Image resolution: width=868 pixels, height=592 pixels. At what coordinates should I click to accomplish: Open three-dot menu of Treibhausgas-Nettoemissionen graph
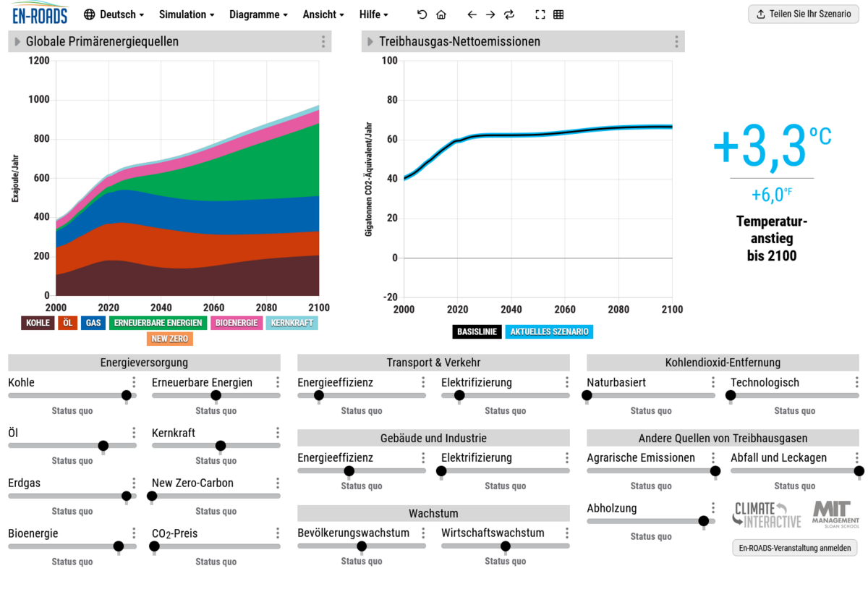[x=676, y=42]
